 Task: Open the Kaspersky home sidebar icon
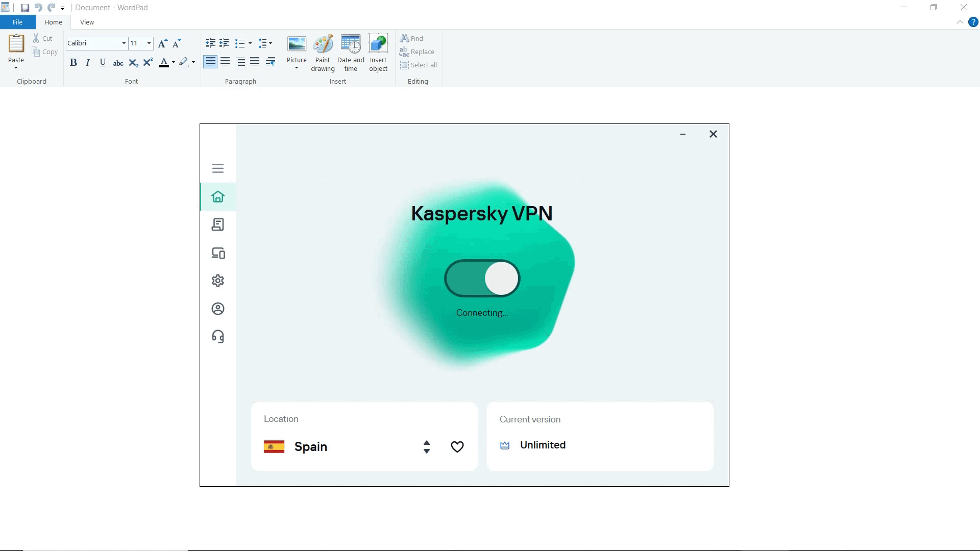pyautogui.click(x=218, y=197)
